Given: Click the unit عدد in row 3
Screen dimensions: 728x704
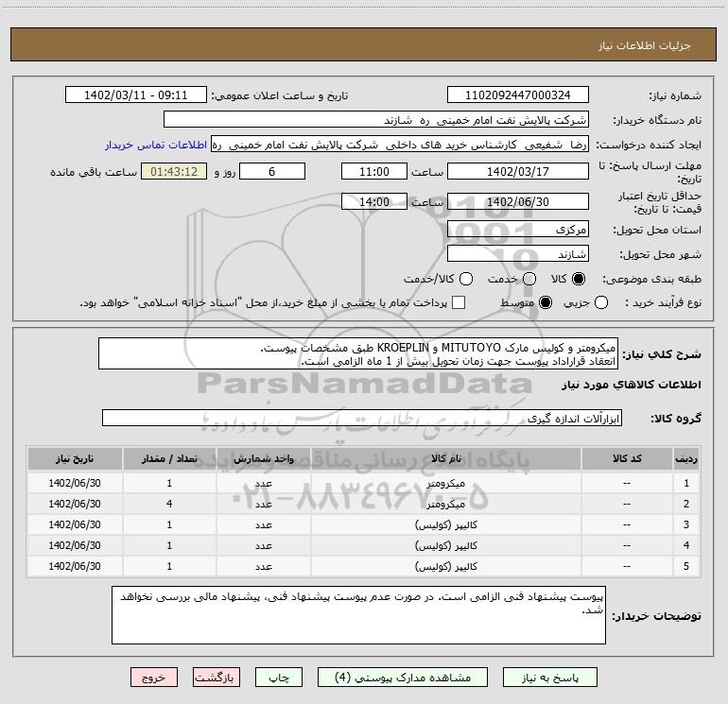Looking at the screenshot, I should click(x=263, y=524).
